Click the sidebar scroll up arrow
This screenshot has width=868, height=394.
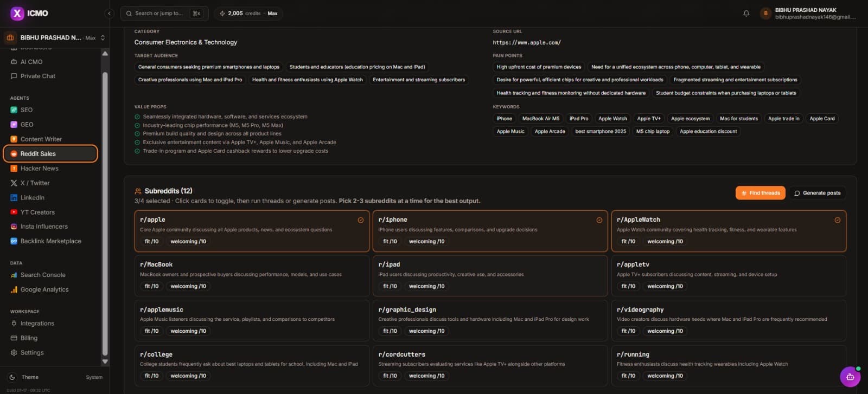tap(105, 54)
